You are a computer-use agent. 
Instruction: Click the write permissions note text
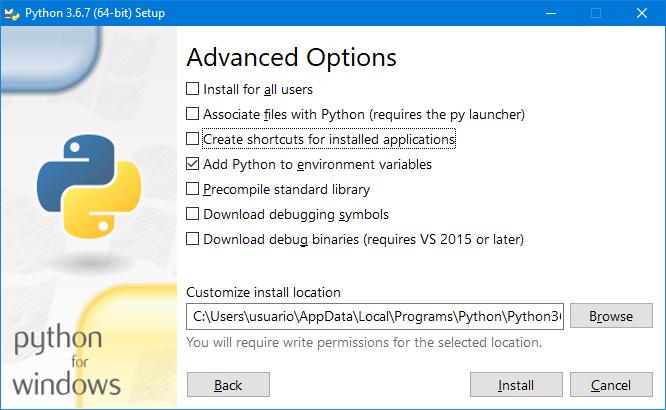click(x=364, y=342)
